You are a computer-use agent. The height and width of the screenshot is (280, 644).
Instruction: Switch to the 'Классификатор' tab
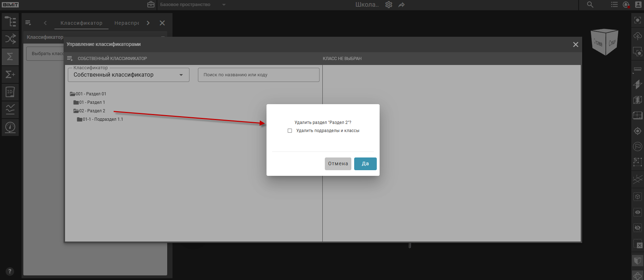click(81, 23)
